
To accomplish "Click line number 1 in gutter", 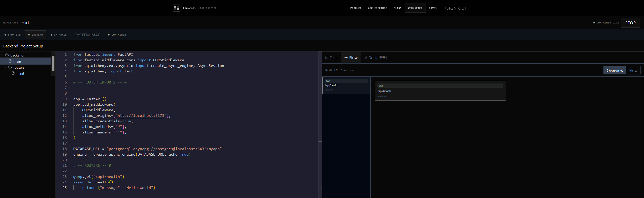I will (x=66, y=54).
